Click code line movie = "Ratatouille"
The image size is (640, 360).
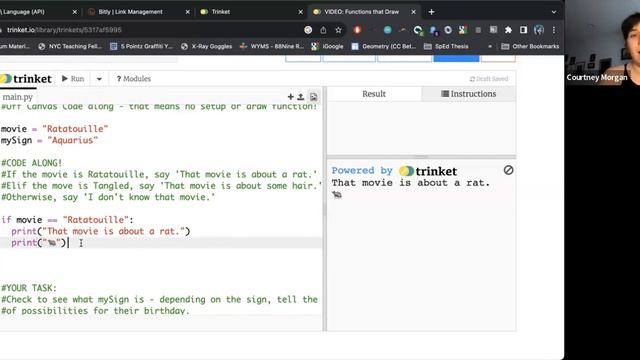[x=54, y=129]
